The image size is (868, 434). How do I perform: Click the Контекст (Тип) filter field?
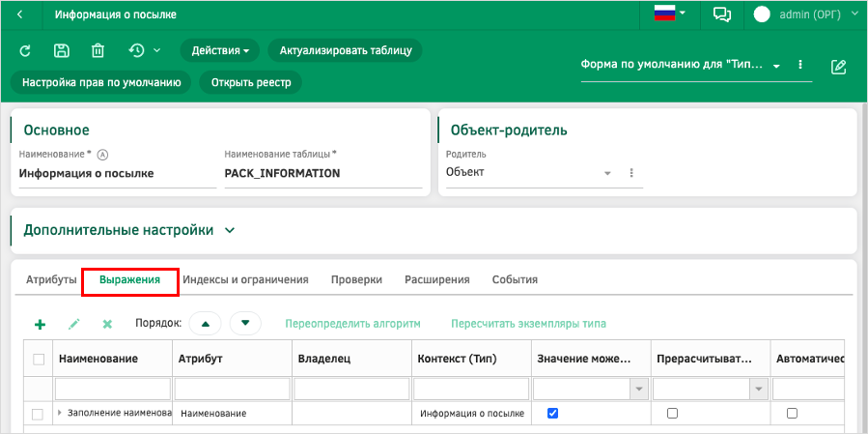[471, 389]
